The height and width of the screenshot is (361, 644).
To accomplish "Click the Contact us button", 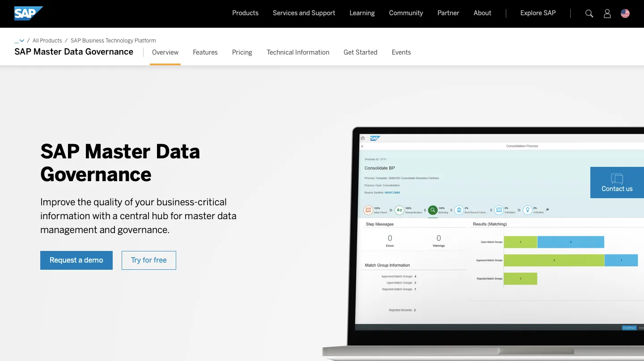I will [617, 183].
